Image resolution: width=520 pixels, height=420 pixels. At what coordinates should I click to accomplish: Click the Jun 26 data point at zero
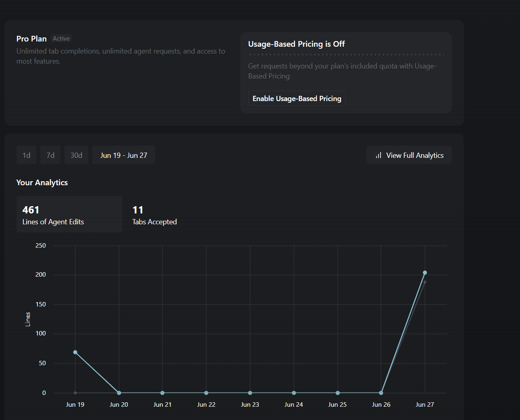(381, 393)
